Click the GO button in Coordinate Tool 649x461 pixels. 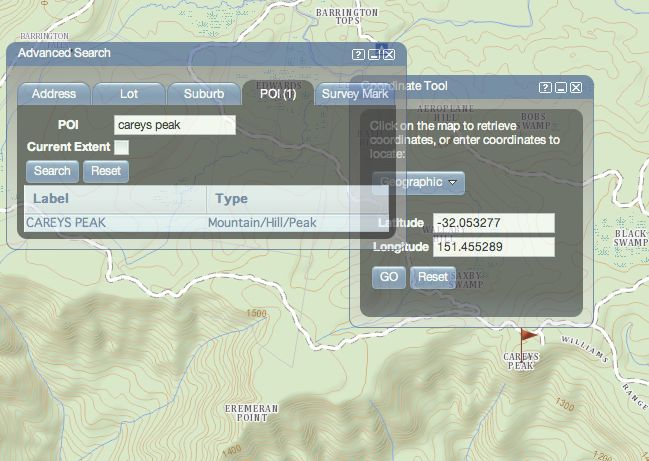tap(389, 277)
